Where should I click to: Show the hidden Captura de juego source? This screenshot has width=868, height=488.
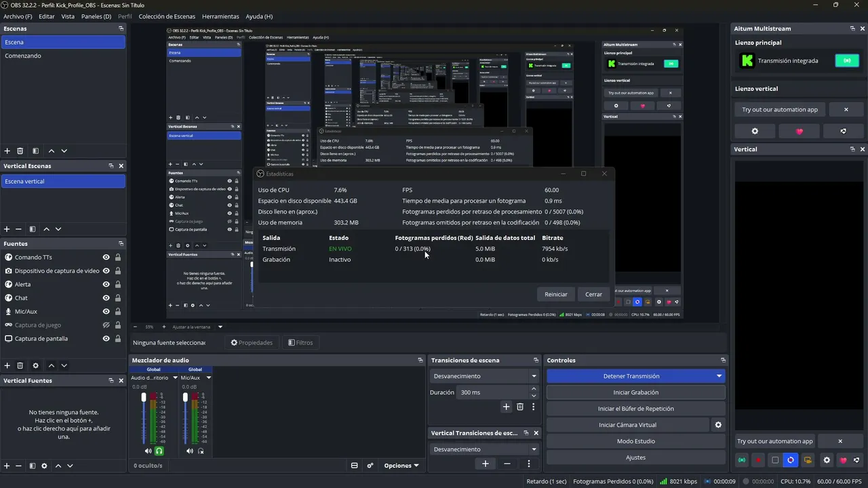(x=106, y=325)
